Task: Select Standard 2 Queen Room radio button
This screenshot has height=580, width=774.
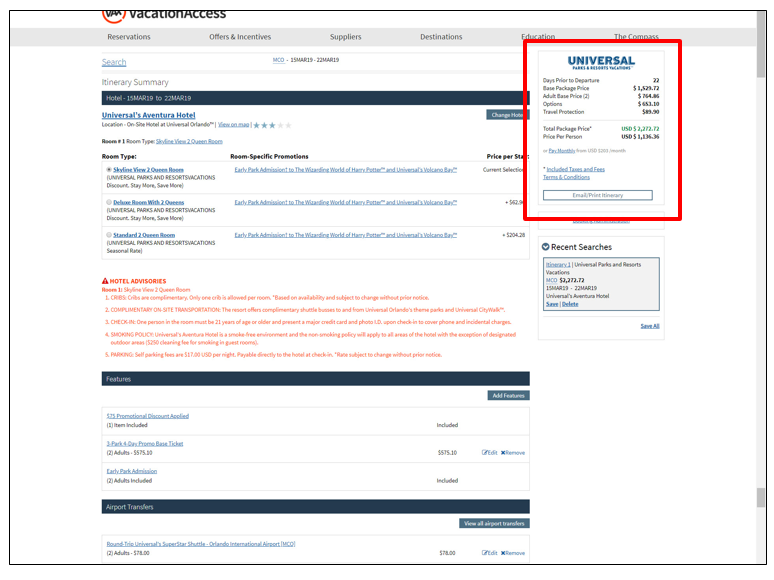Action: coord(109,235)
